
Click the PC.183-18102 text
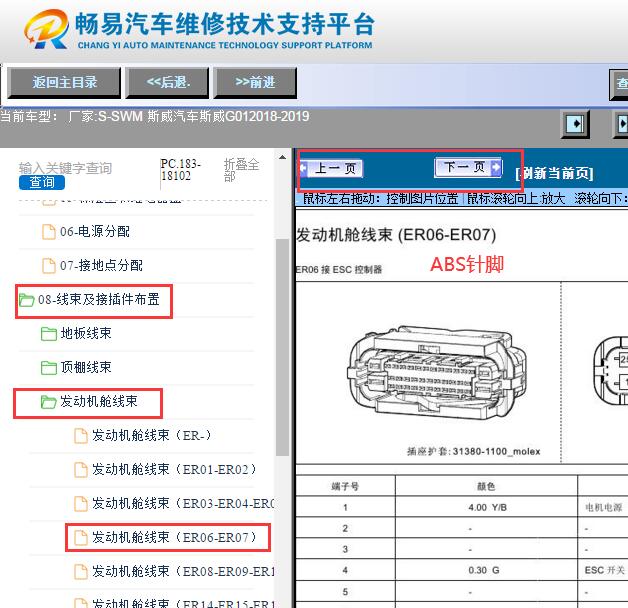pyautogui.click(x=181, y=170)
